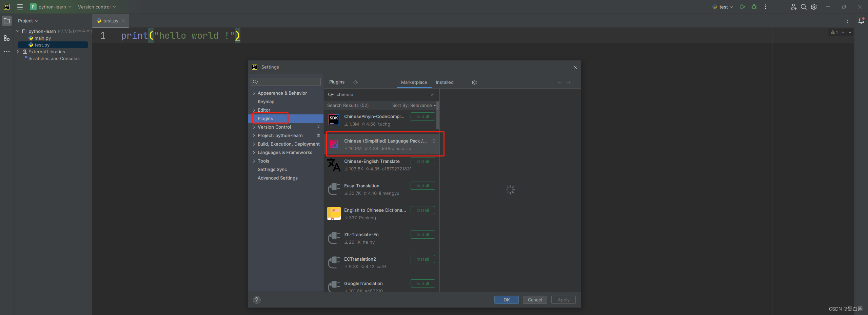Expand Project: python-learn settings

click(x=254, y=135)
